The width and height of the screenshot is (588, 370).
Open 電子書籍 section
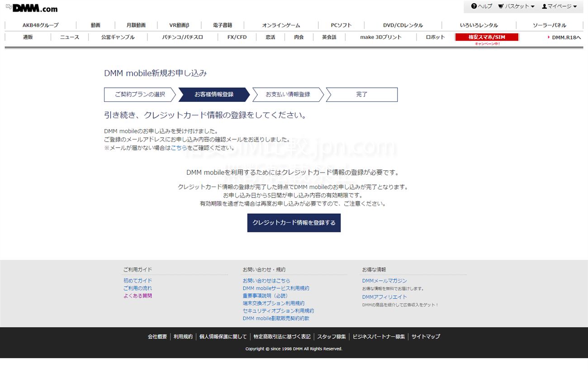223,25
